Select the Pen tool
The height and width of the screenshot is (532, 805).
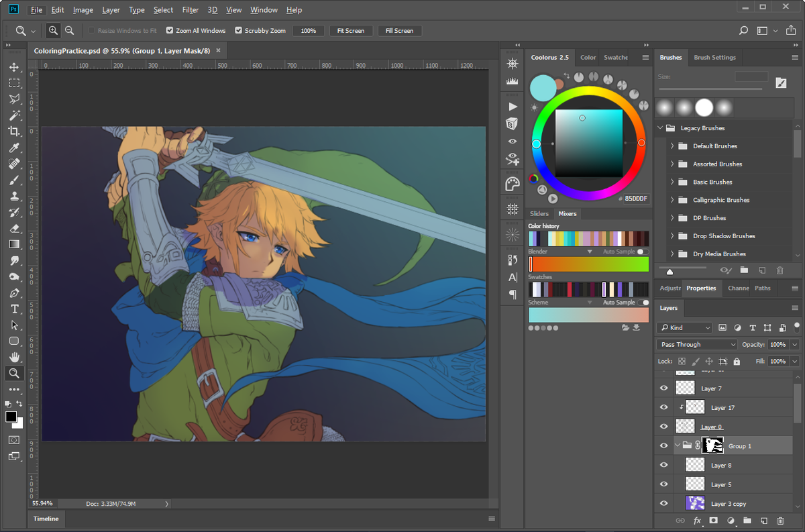pyautogui.click(x=14, y=293)
